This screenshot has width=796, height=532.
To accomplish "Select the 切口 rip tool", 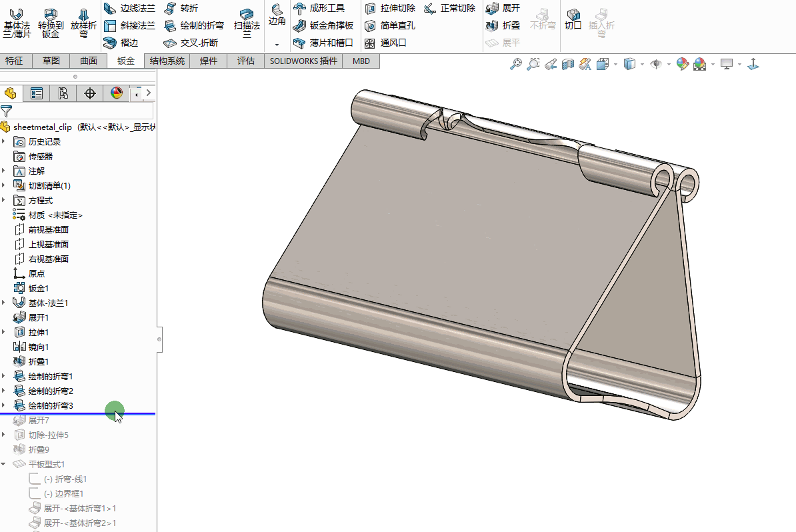I will point(573,19).
